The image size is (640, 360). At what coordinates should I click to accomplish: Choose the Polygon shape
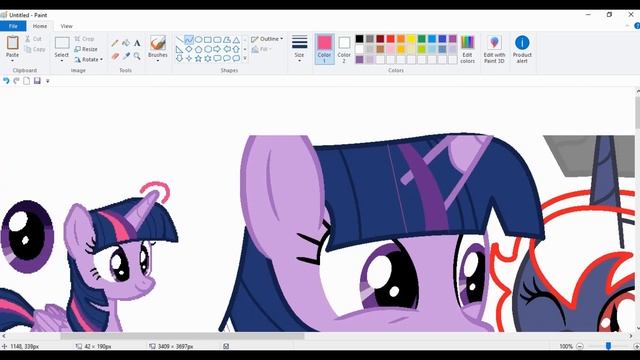click(227, 40)
